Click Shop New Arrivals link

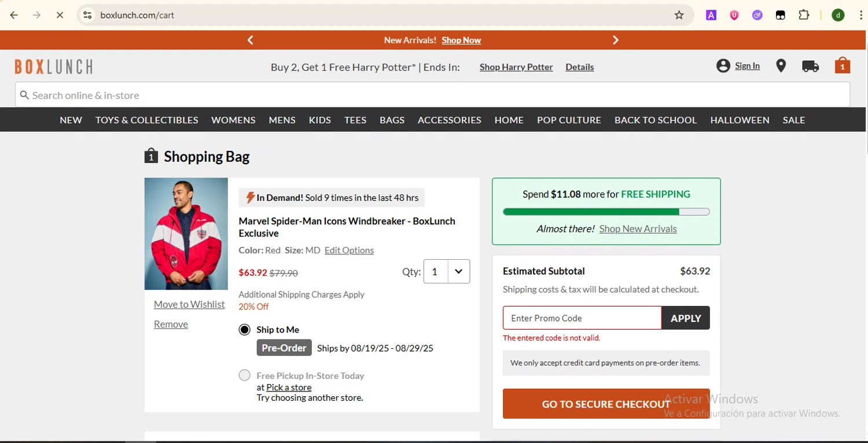point(638,229)
